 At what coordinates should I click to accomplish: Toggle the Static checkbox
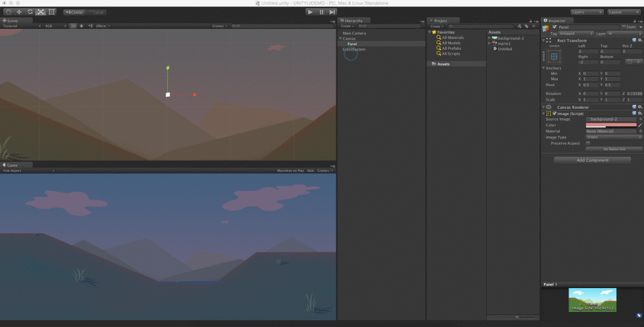(623, 27)
